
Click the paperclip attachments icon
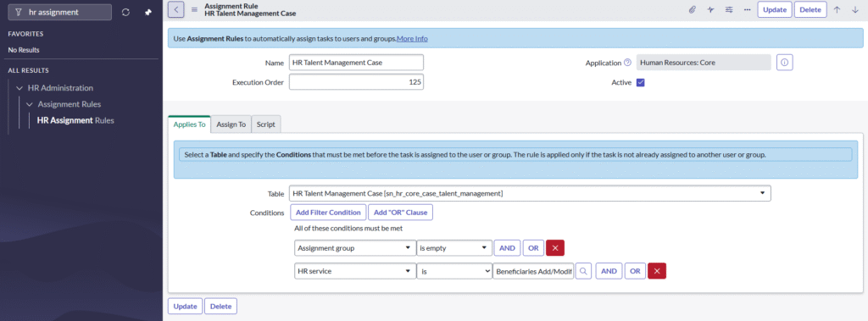[x=692, y=9]
